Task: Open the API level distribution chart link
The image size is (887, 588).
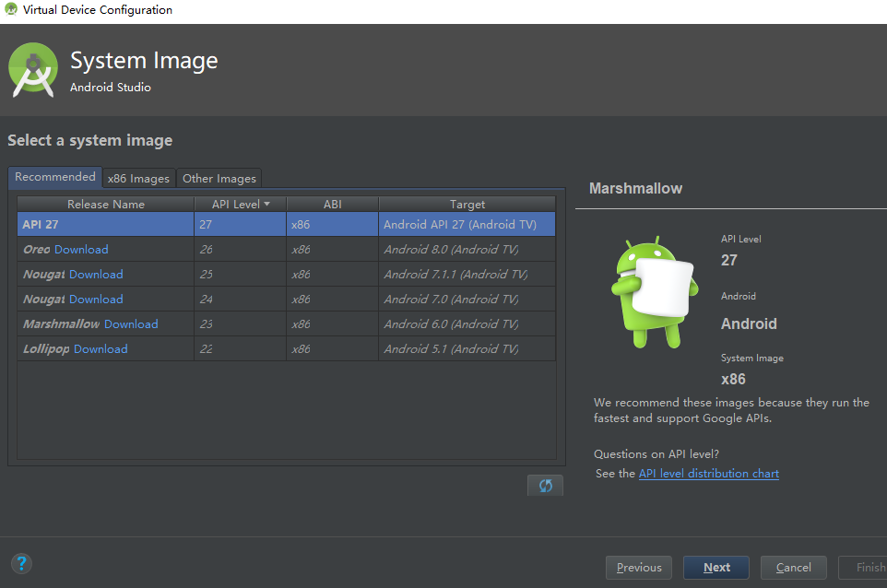Action: (709, 473)
